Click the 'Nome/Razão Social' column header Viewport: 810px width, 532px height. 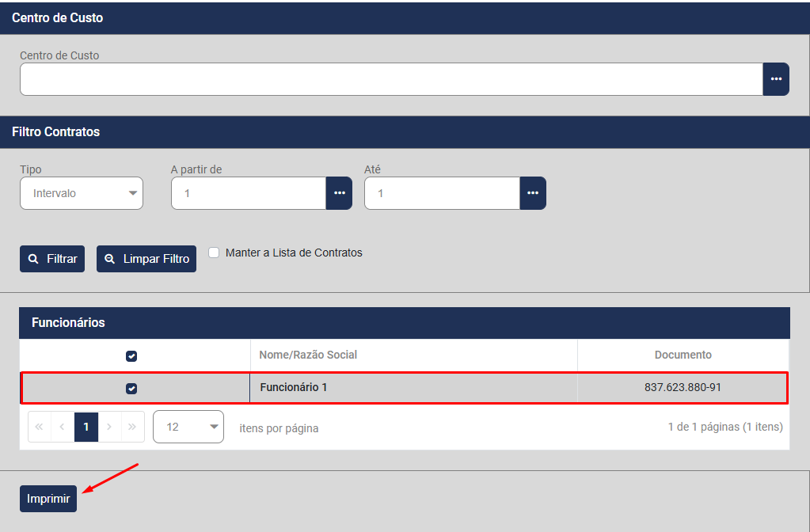[x=414, y=355]
